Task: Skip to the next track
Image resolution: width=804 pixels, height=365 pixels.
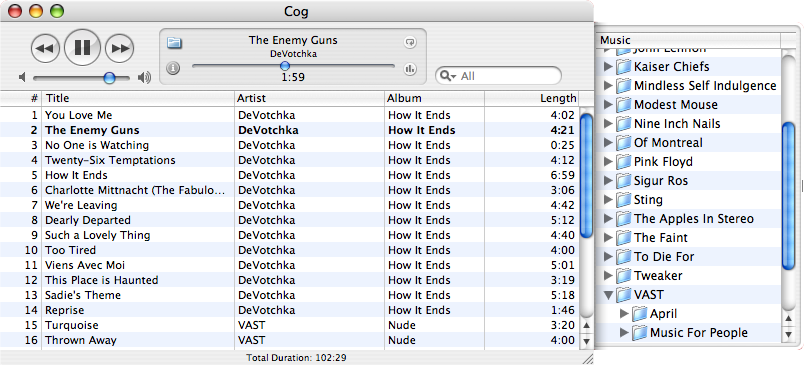Action: [119, 48]
